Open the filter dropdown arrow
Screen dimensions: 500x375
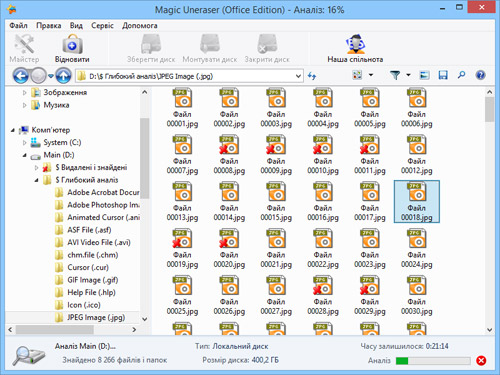point(408,75)
